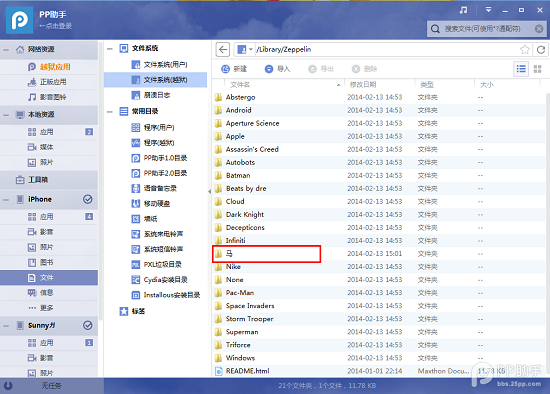Click 一点击登录 login link
550x394 pixels.
55,26
